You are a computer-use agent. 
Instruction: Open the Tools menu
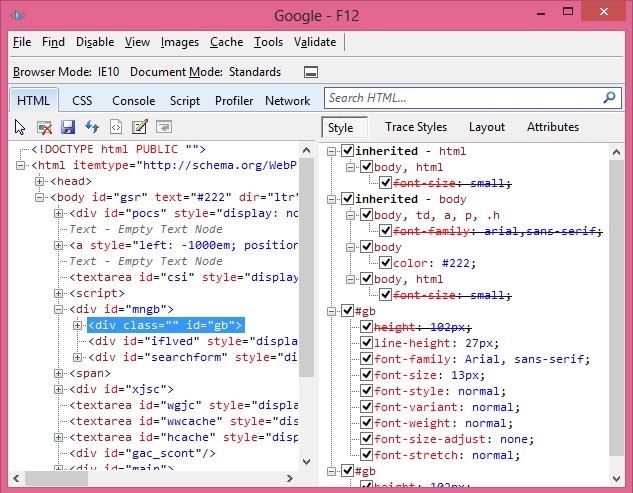268,42
